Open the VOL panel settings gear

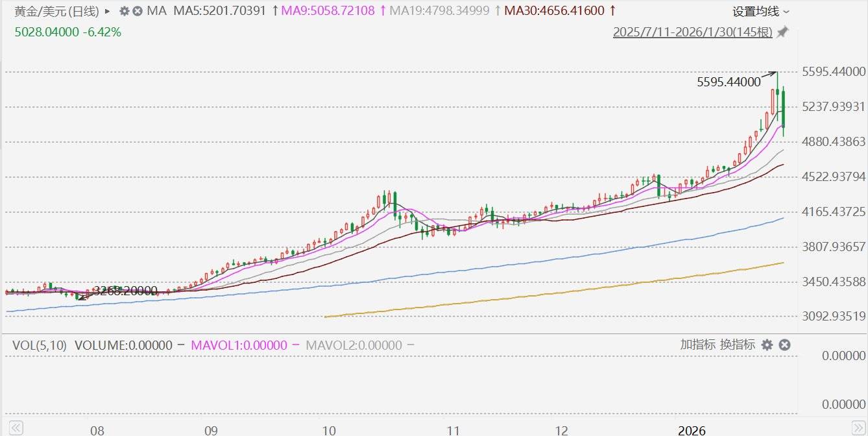pos(767,345)
